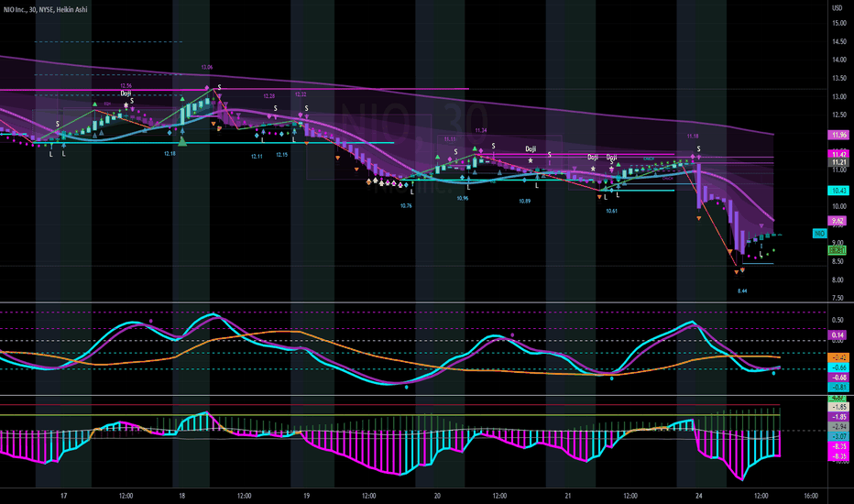The height and width of the screenshot is (504, 854).
Task: Click the 12.32 high label
Action: point(301,94)
